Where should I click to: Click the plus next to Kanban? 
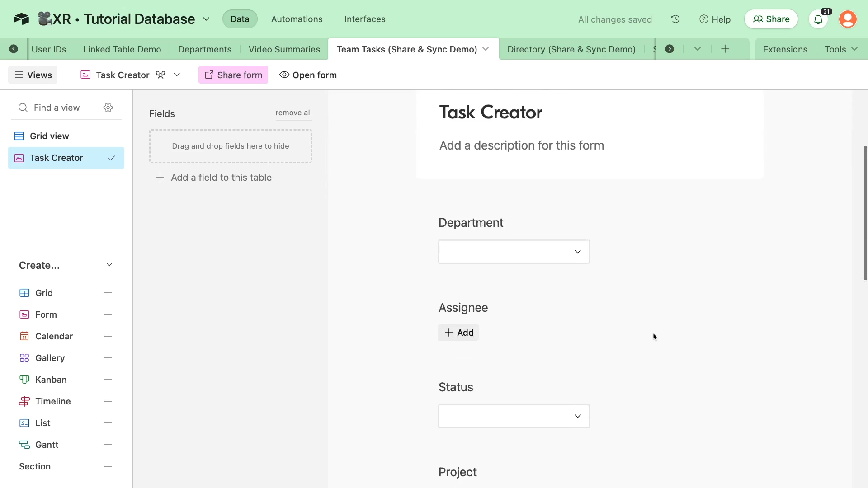point(108,380)
